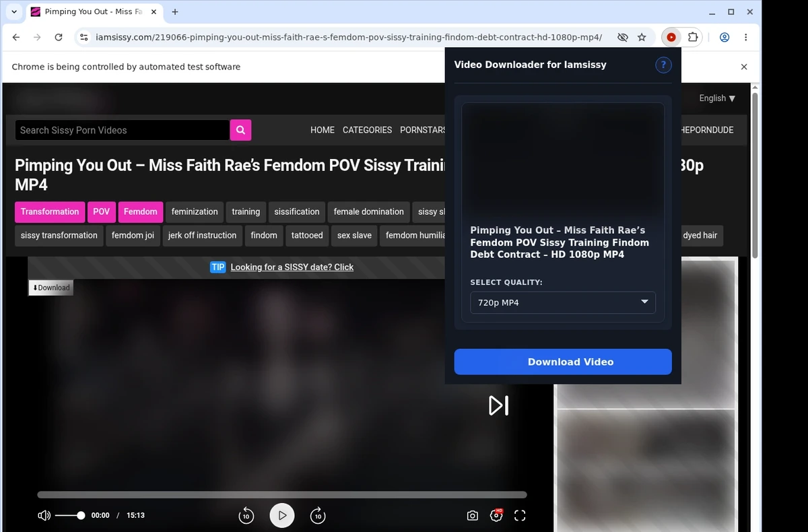Select the dyed hair tag

pos(700,236)
